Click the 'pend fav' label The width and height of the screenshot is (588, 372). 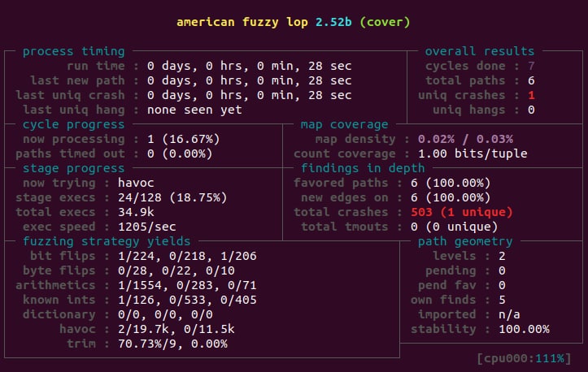pyautogui.click(x=446, y=285)
